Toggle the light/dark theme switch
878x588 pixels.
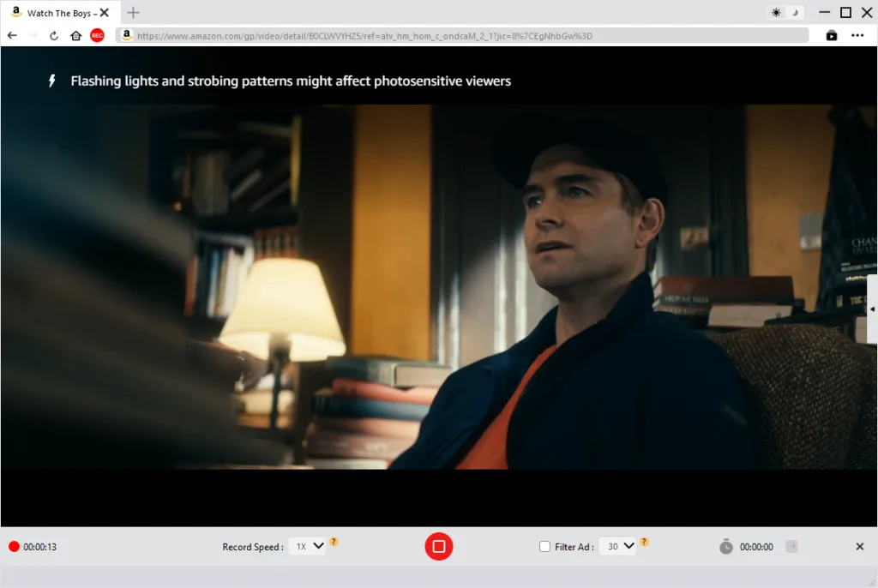point(785,13)
